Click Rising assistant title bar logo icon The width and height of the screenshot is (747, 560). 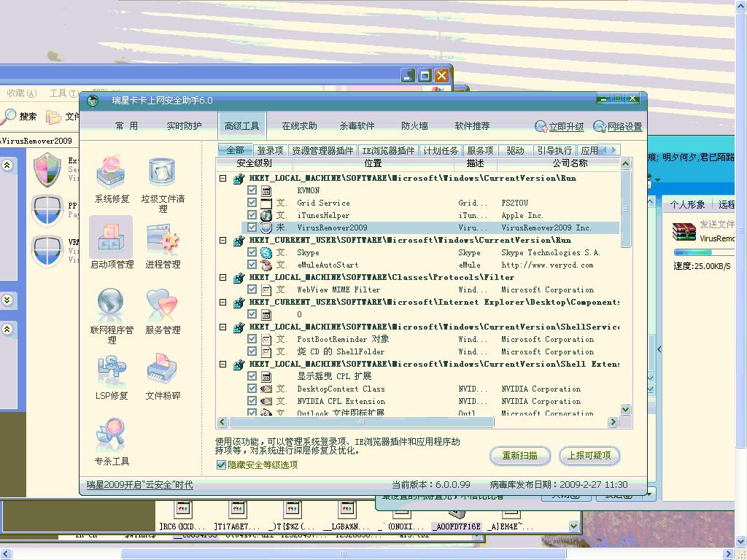tap(93, 101)
